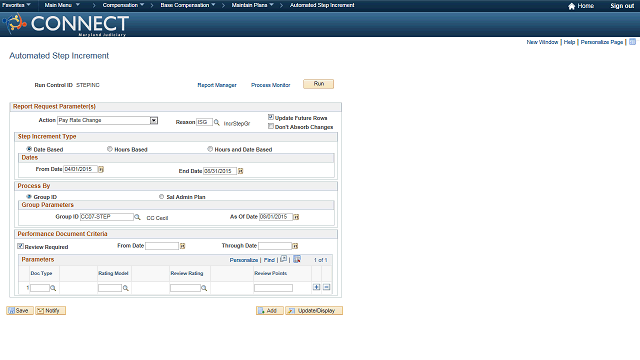Click the Review Rating lookup icon

click(204, 288)
